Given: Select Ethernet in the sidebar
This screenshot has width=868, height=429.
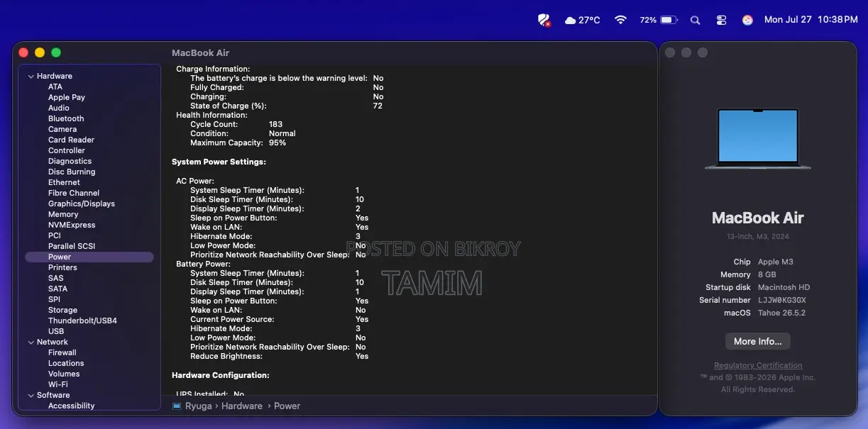Looking at the screenshot, I should pyautogui.click(x=64, y=182).
